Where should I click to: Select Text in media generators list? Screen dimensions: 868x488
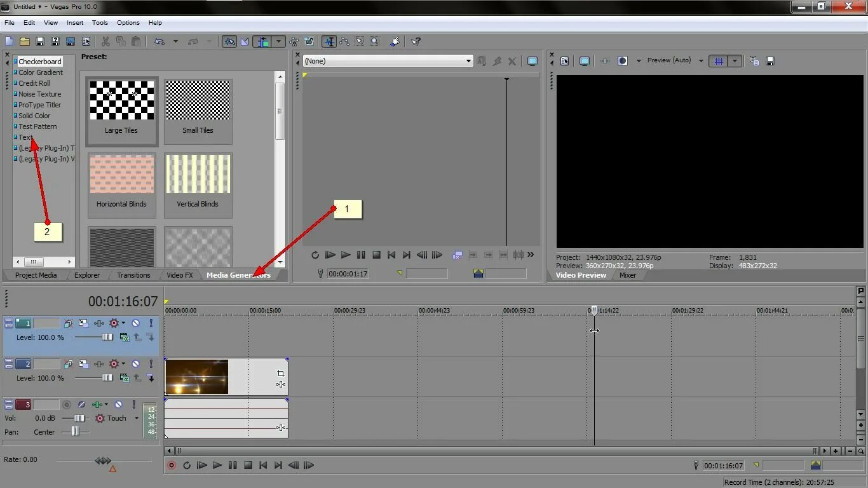(x=25, y=137)
